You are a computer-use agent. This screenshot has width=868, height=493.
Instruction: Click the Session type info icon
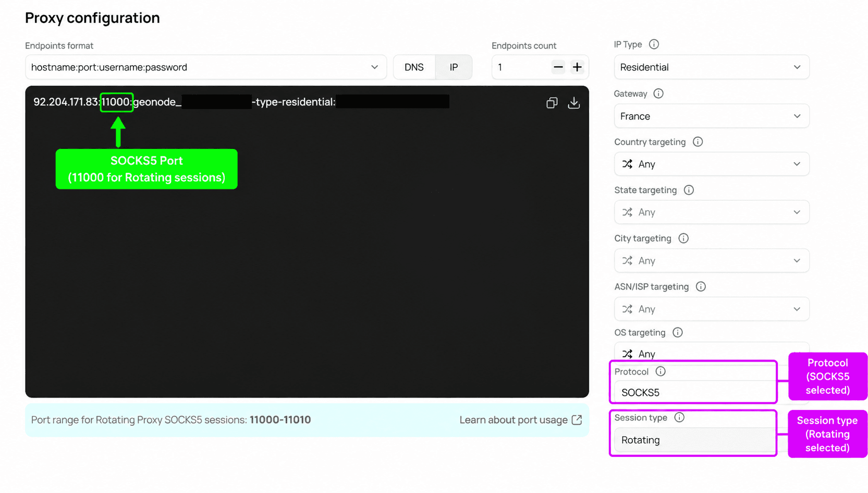click(x=679, y=417)
